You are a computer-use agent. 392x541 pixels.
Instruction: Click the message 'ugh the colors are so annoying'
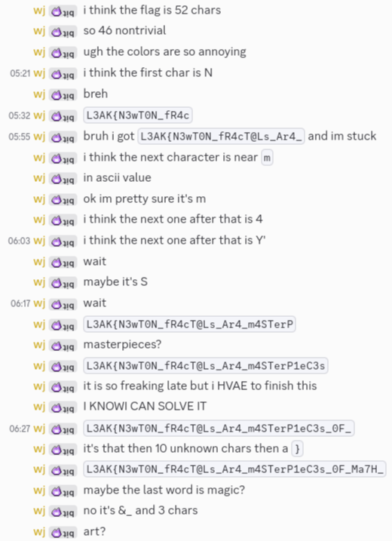point(165,52)
